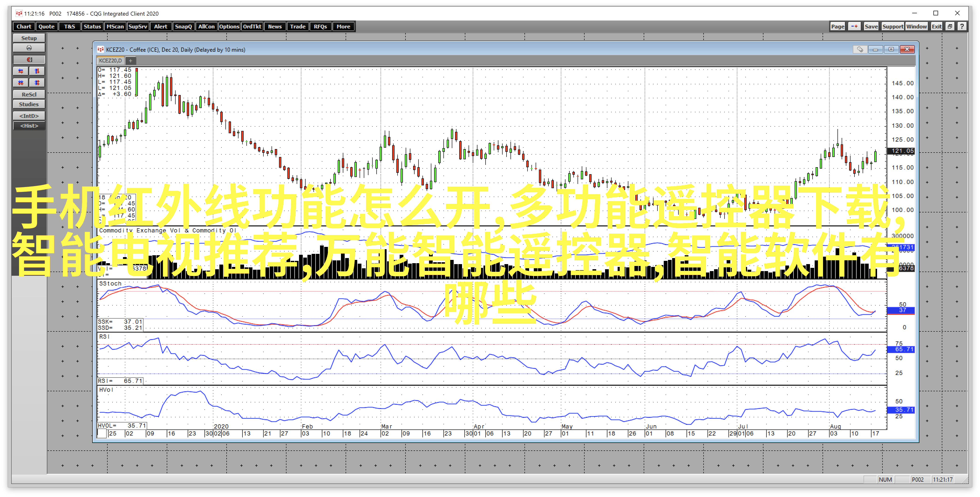The width and height of the screenshot is (980, 497).
Task: Click the 65.71 RSI value marker on scale
Action: pos(901,349)
